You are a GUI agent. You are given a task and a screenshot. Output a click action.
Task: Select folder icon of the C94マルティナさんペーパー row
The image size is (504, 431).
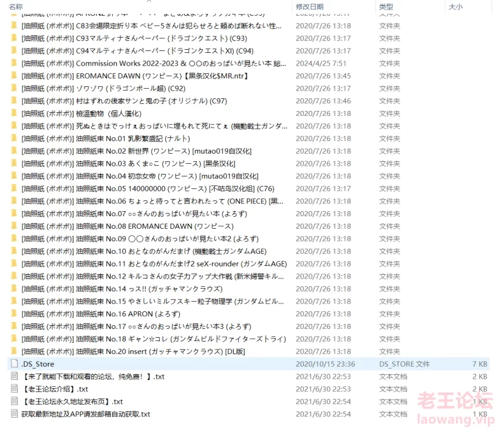coord(14,50)
